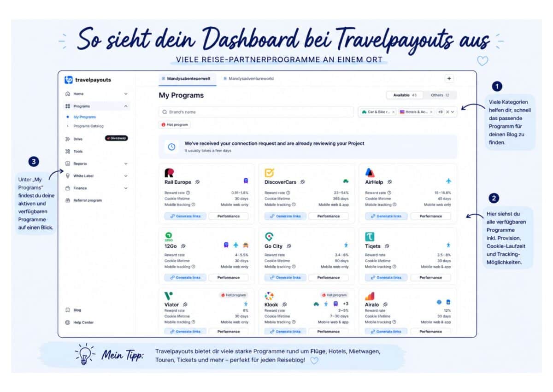Select the Others 12 toggle
This screenshot has height=392, width=553.
pos(440,95)
